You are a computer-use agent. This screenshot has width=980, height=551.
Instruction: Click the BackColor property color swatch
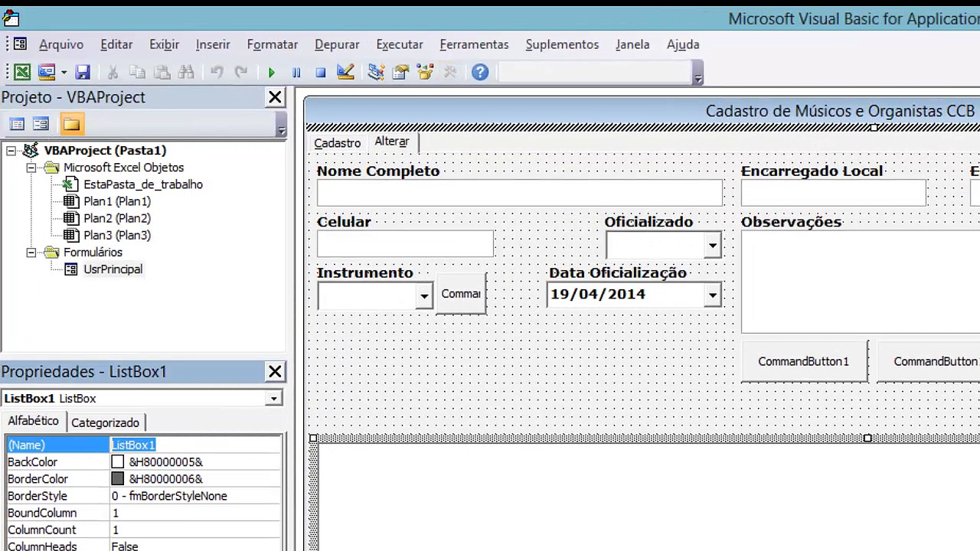pyautogui.click(x=117, y=462)
